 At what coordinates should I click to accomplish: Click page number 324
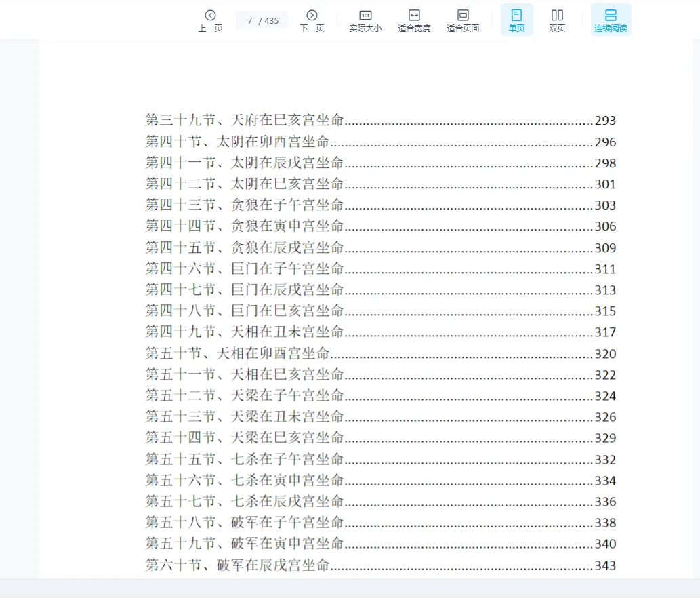pos(605,396)
